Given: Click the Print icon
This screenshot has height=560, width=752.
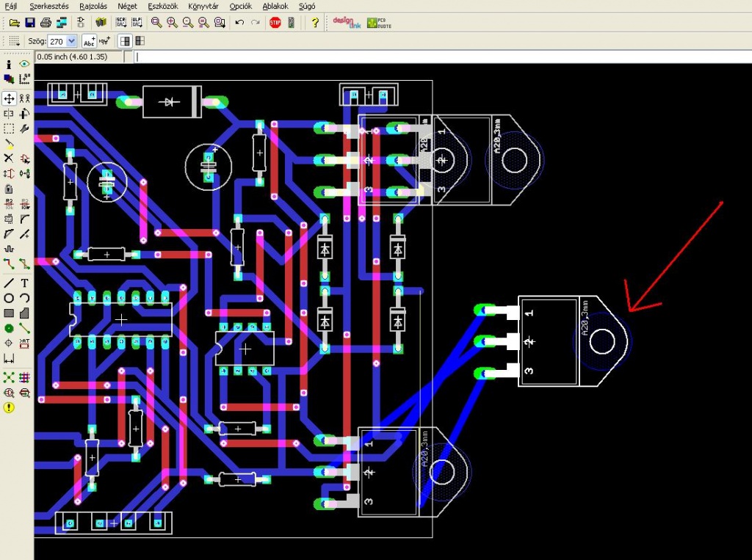Looking at the screenshot, I should (46, 23).
